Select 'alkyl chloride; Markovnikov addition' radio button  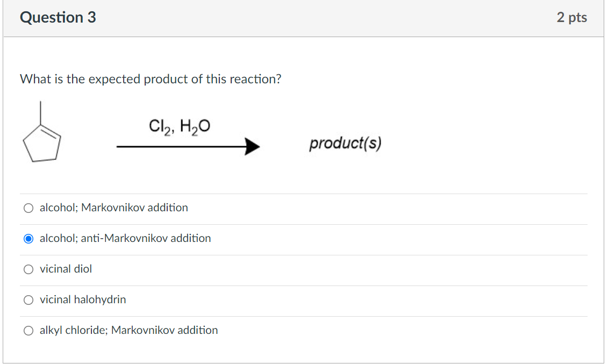[28, 331]
